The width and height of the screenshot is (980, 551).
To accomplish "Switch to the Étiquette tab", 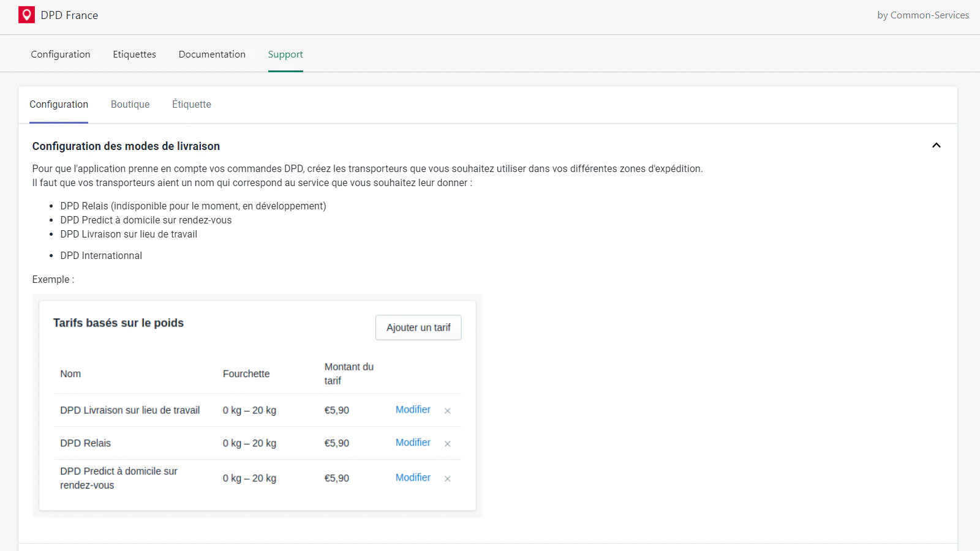I will point(191,105).
